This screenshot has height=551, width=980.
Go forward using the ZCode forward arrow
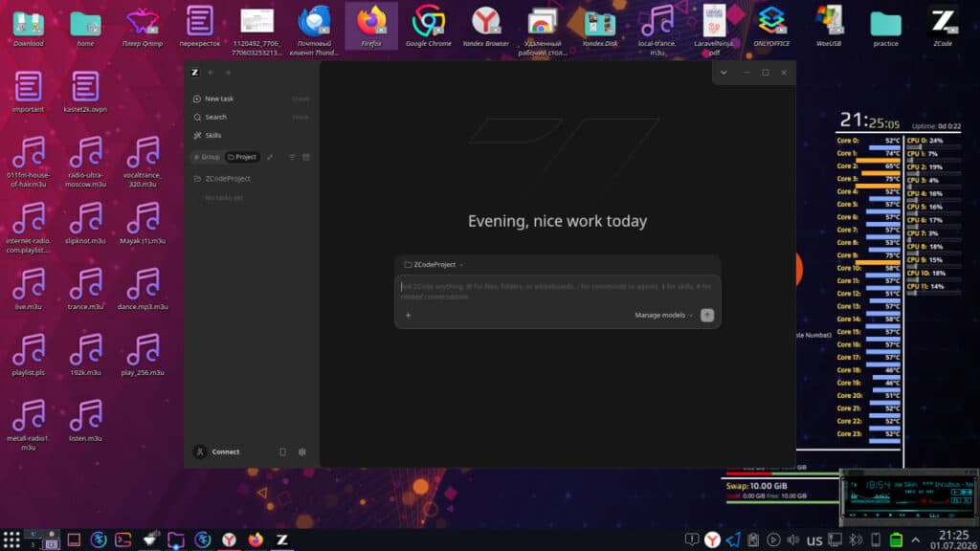228,73
